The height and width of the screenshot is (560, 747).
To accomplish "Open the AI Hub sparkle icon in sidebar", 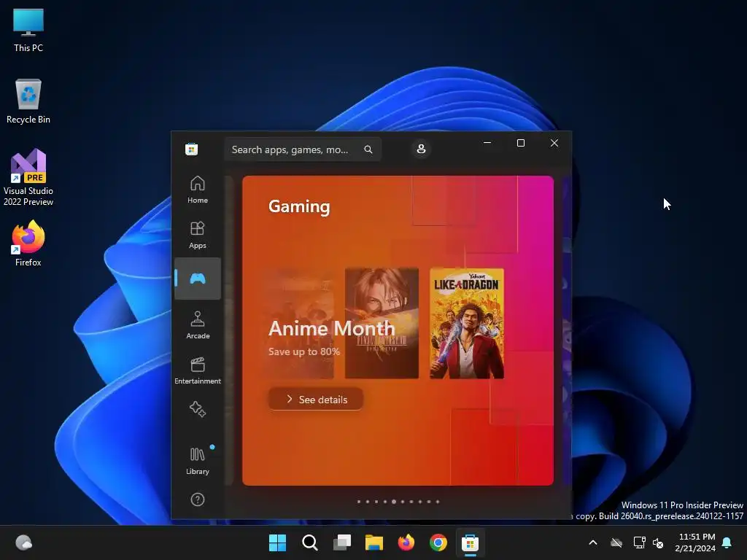I will click(198, 409).
